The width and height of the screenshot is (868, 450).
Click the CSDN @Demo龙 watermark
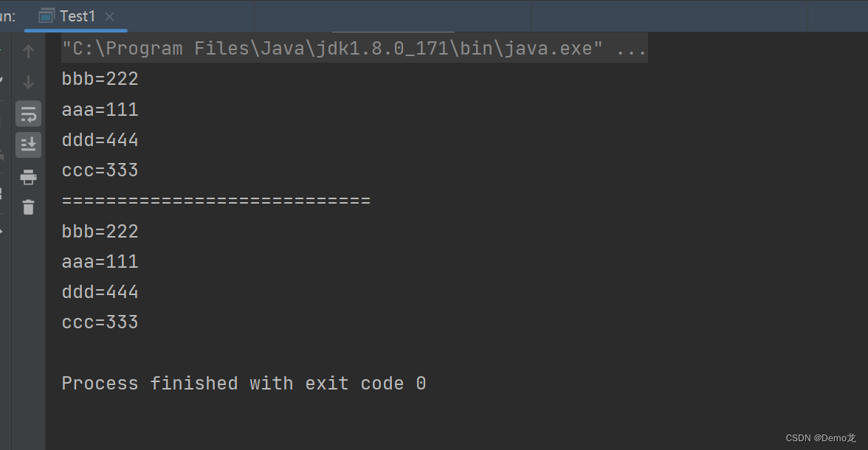820,437
